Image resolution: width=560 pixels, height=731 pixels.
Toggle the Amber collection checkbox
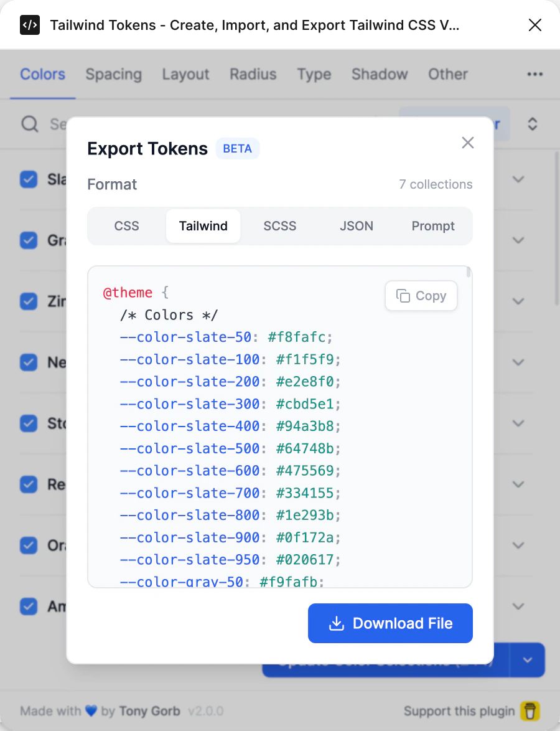(x=29, y=606)
